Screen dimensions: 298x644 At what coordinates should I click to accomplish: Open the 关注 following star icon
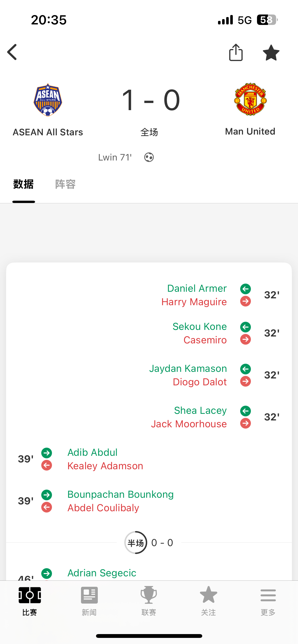209,595
